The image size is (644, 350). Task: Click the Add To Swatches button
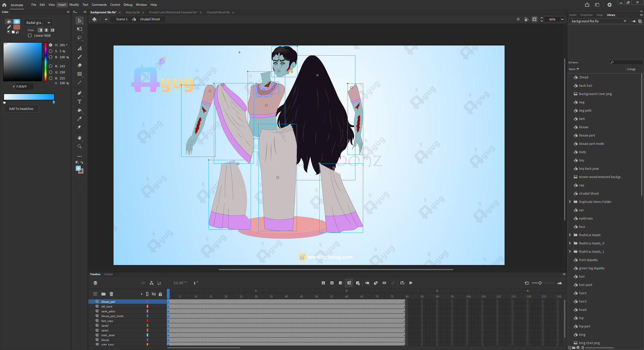coord(21,109)
